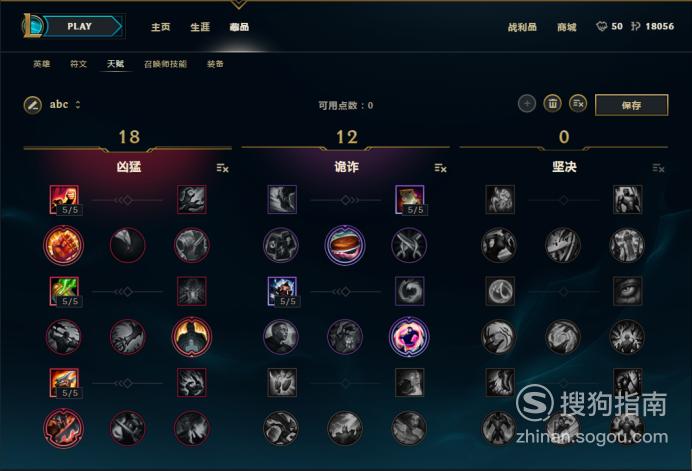Viewport: 692px width, 471px height.
Task: Click the 保存 save button
Action: click(632, 105)
